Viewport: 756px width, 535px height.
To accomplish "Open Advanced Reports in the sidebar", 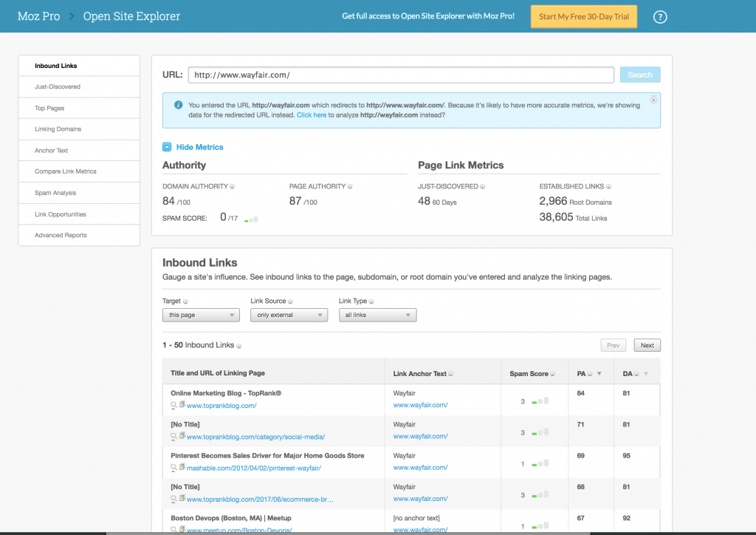I will tap(79, 236).
